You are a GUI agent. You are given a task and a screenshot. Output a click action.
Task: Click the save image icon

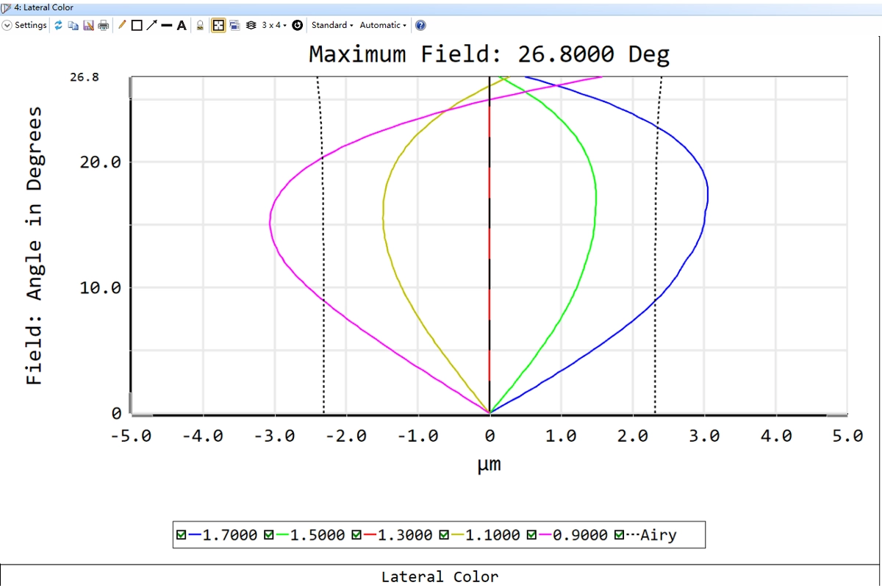pos(88,25)
